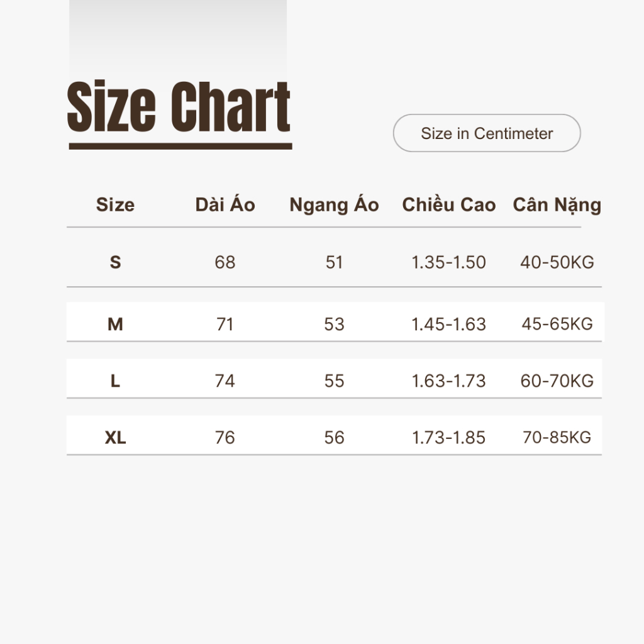Select the M size row label

click(x=115, y=325)
